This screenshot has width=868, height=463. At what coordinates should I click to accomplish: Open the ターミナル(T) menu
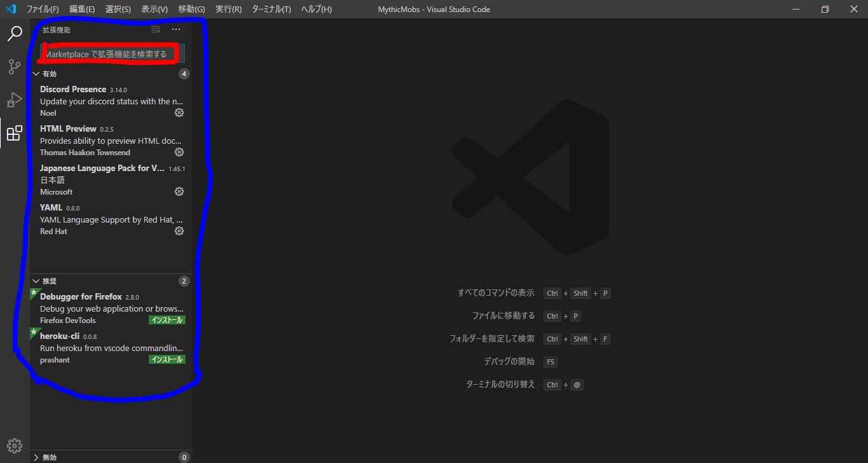pos(271,9)
